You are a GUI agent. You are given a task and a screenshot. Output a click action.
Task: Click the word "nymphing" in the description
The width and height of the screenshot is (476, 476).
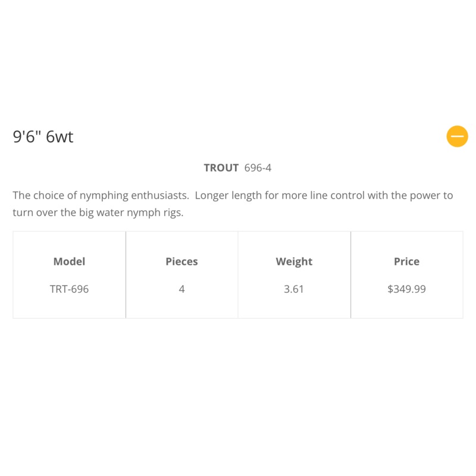(x=96, y=195)
